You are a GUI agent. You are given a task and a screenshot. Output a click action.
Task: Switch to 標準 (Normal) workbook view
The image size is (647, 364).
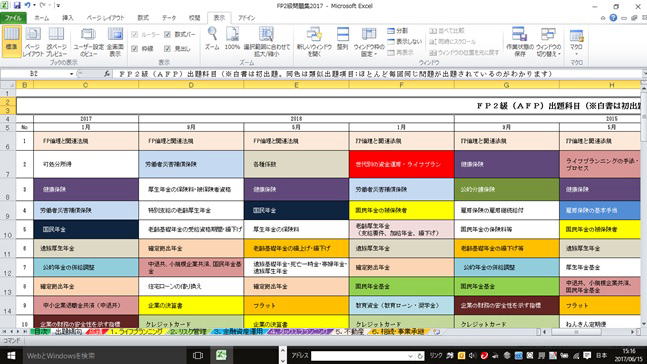11,40
